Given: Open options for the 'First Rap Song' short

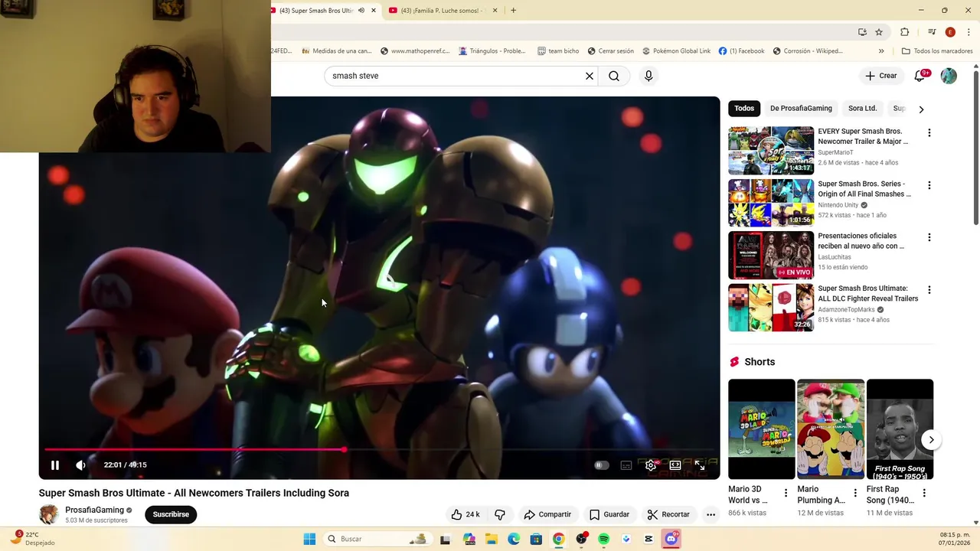Looking at the screenshot, I should (924, 493).
